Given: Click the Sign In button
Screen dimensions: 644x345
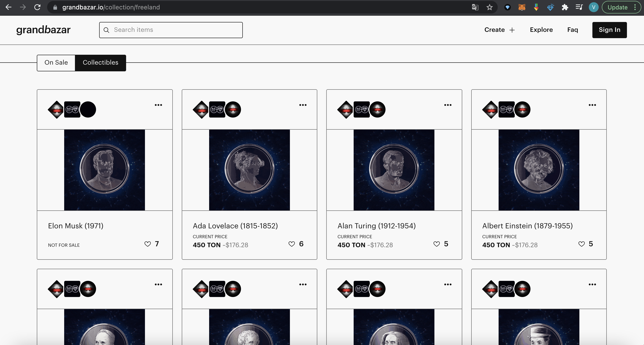Looking at the screenshot, I should click(x=609, y=30).
